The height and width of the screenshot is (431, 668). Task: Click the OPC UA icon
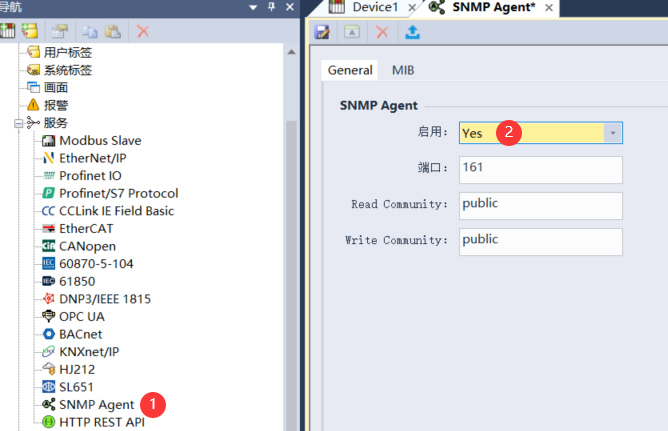[x=49, y=316]
